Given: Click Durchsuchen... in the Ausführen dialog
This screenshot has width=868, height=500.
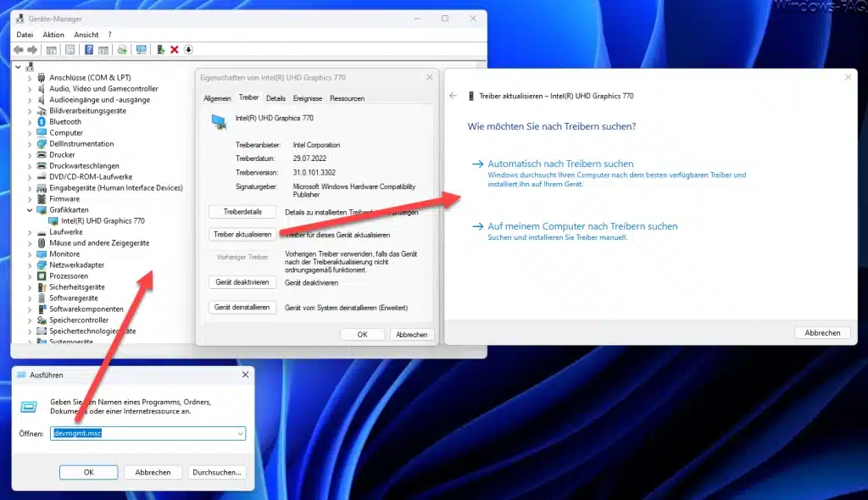Looking at the screenshot, I should [x=216, y=472].
